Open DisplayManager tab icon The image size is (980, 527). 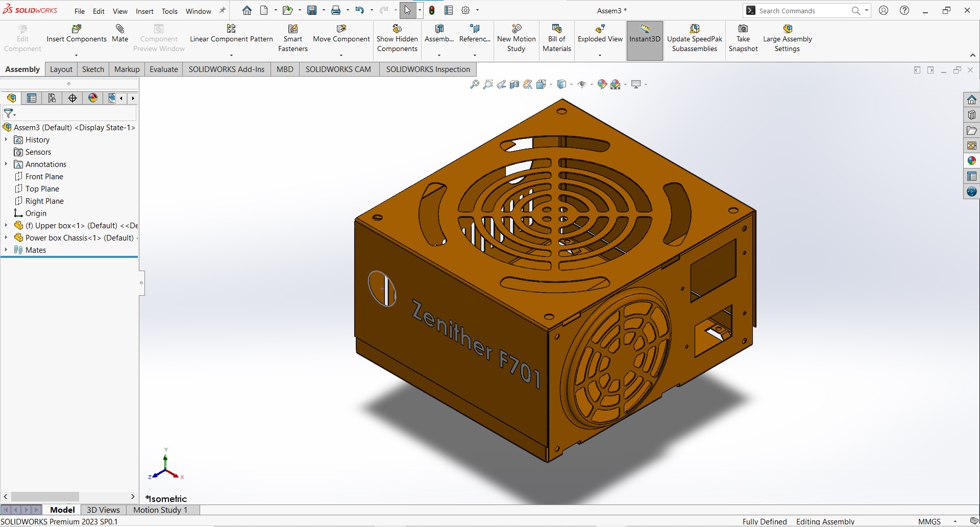[x=93, y=98]
